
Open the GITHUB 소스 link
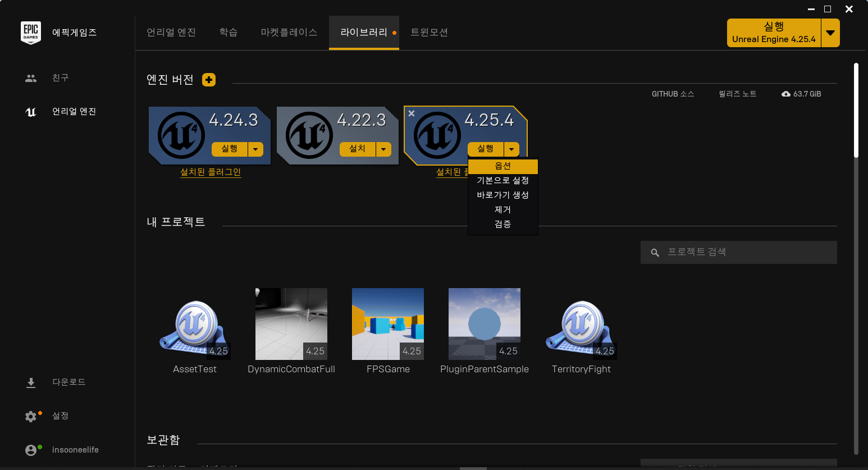tap(673, 94)
